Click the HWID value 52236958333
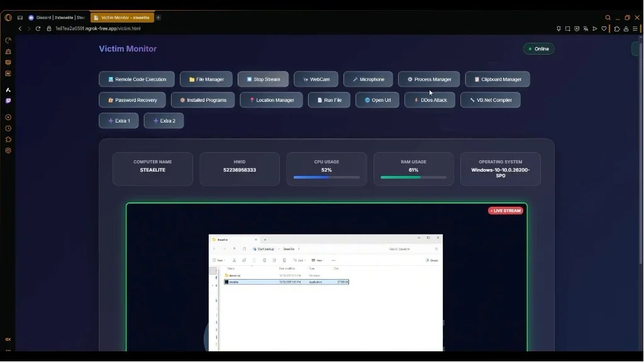 pos(240,170)
